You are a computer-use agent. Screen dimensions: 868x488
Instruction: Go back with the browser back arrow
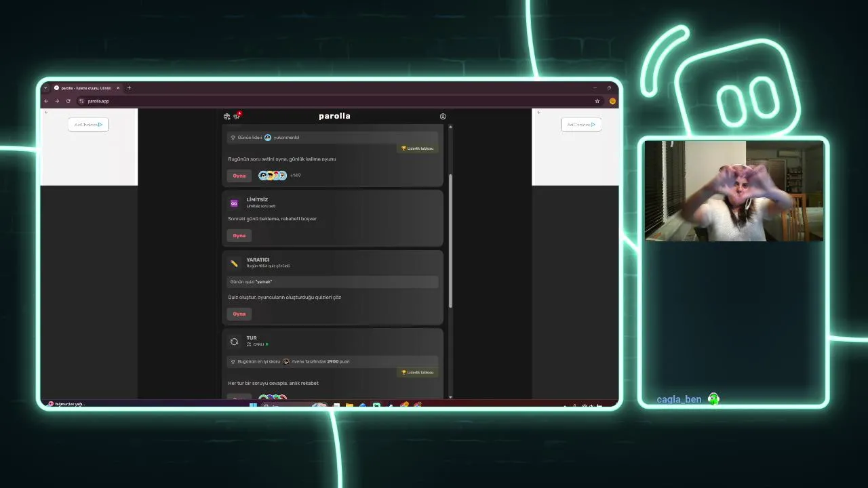pyautogui.click(x=46, y=101)
